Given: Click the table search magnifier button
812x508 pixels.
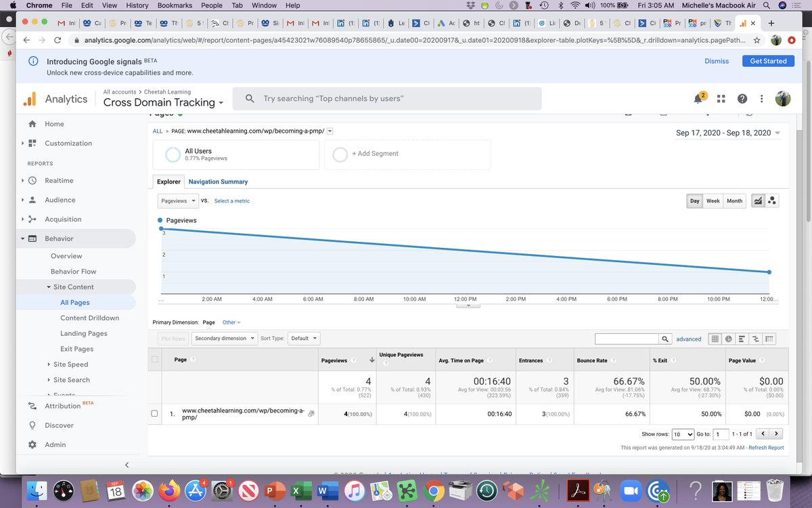Looking at the screenshot, I should coord(666,339).
